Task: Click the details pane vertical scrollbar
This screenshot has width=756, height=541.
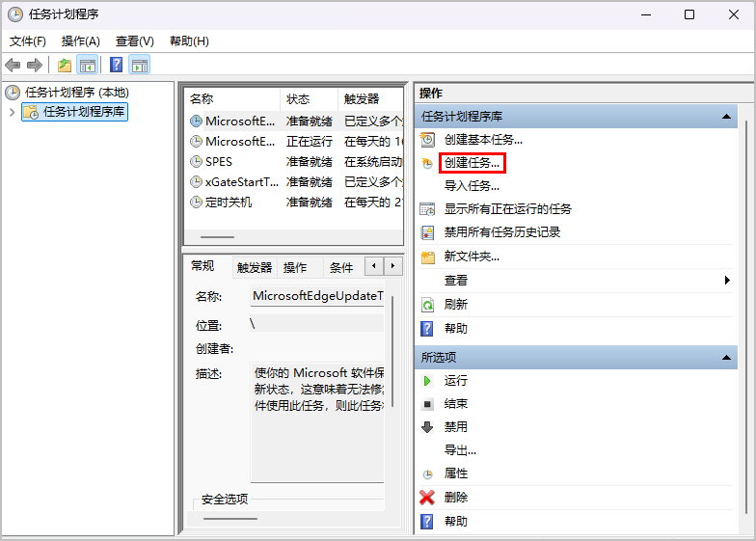Action: pyautogui.click(x=393, y=352)
